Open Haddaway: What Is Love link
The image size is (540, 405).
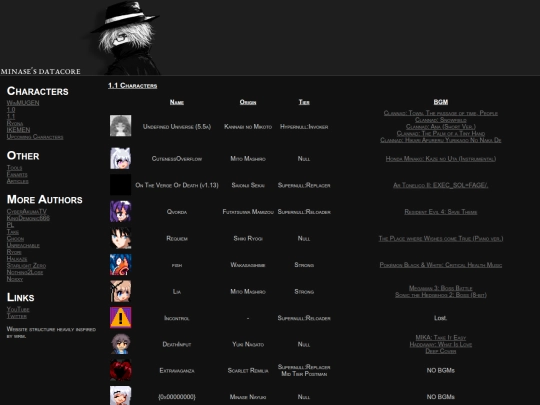pyautogui.click(x=441, y=344)
